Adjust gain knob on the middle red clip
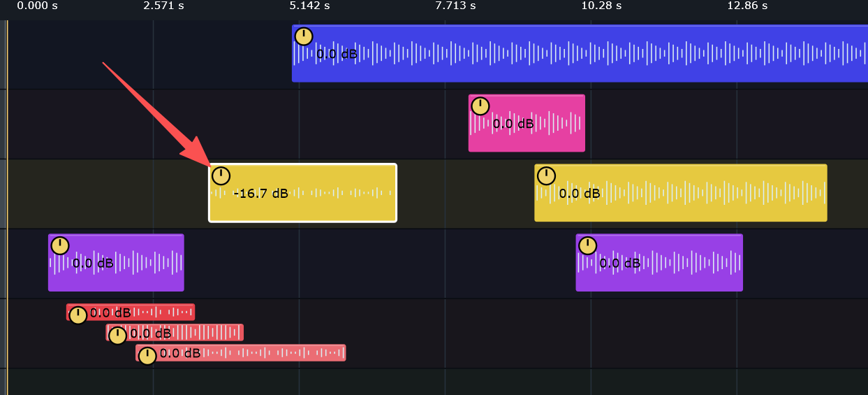 pos(117,336)
